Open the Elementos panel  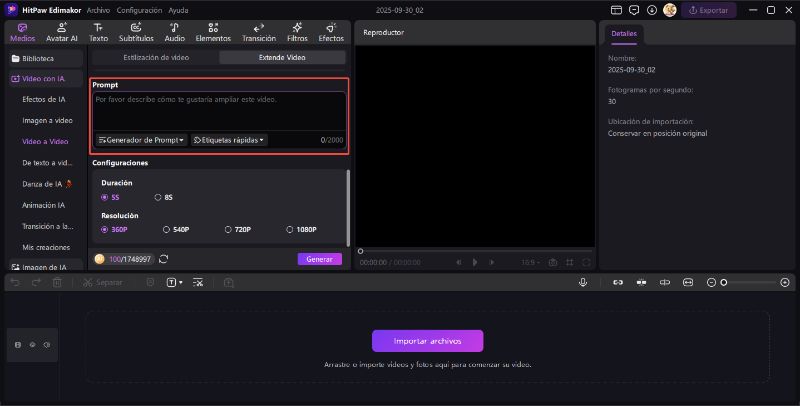click(x=212, y=31)
